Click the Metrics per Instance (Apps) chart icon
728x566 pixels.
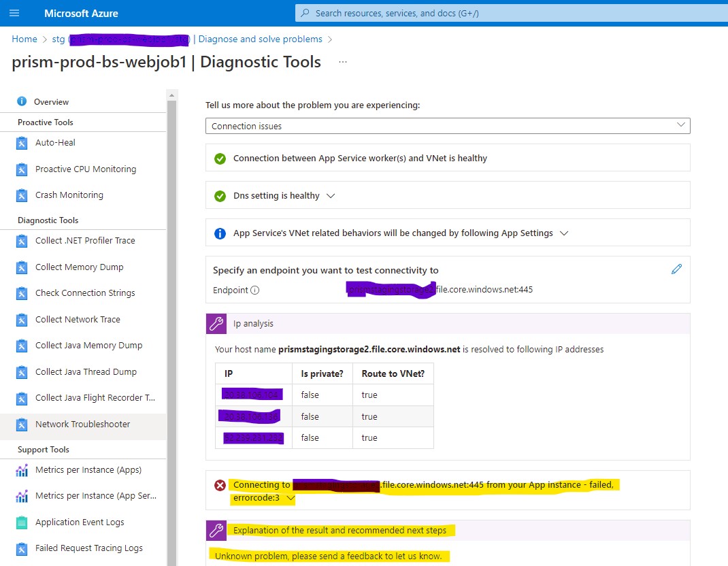click(x=21, y=470)
